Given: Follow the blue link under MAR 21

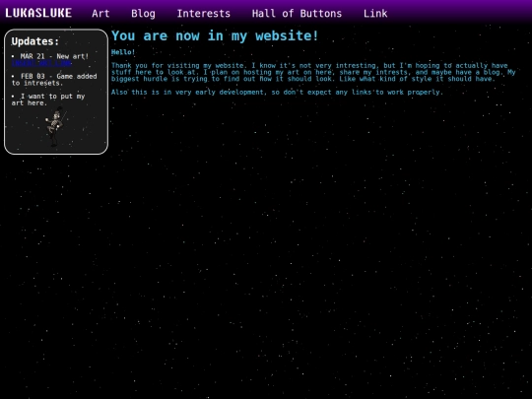Looking at the screenshot, I should pos(41,63).
